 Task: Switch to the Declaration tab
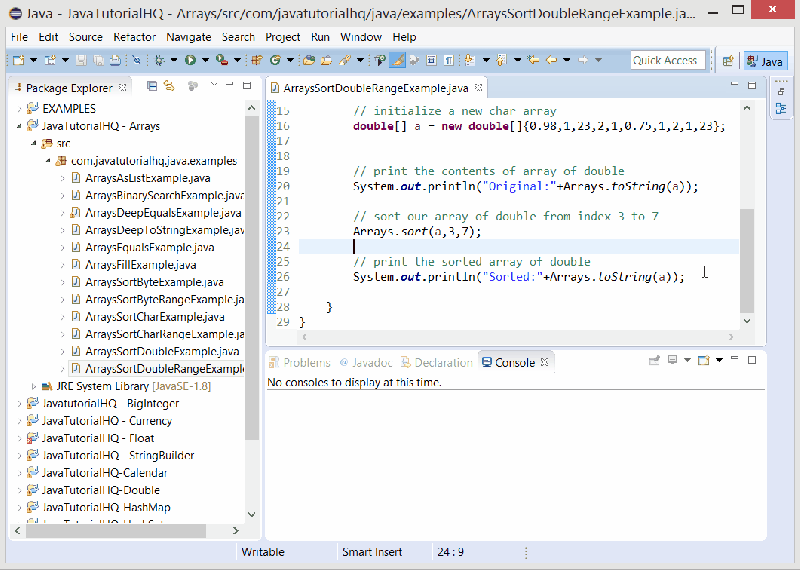[x=437, y=362]
